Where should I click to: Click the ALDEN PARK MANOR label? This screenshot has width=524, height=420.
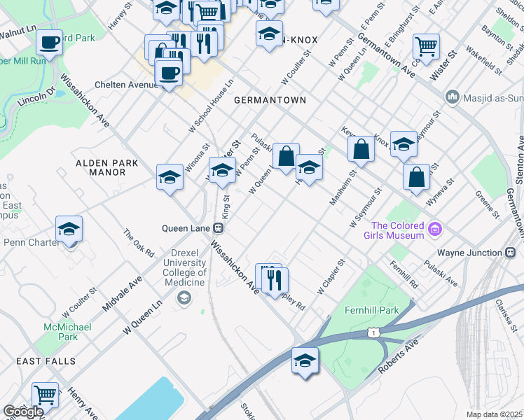click(107, 167)
